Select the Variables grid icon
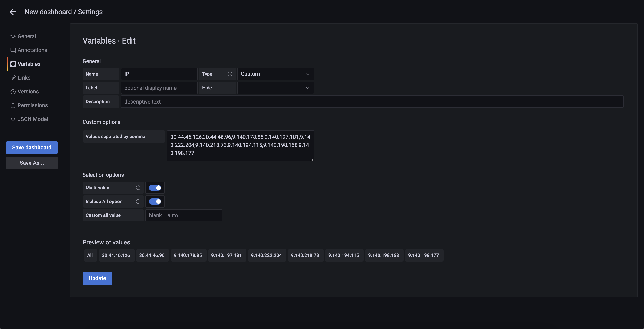Screen dimensions: 644x329 tap(13, 64)
